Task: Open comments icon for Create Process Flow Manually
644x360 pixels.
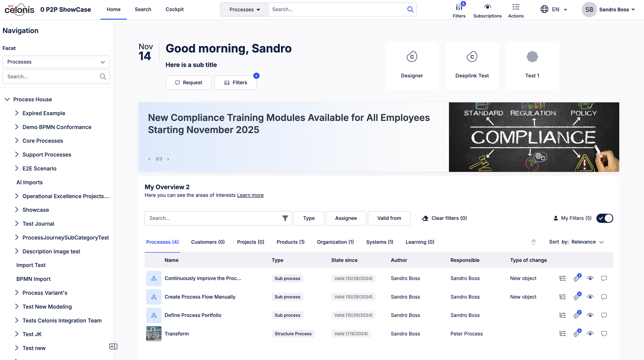Action: pyautogui.click(x=604, y=297)
